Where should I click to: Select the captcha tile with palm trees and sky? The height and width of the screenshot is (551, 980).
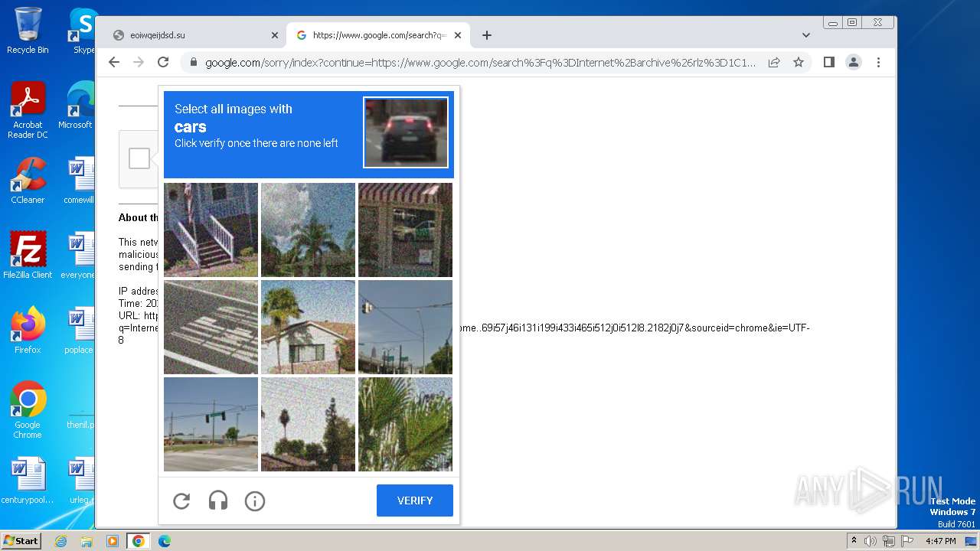[308, 230]
